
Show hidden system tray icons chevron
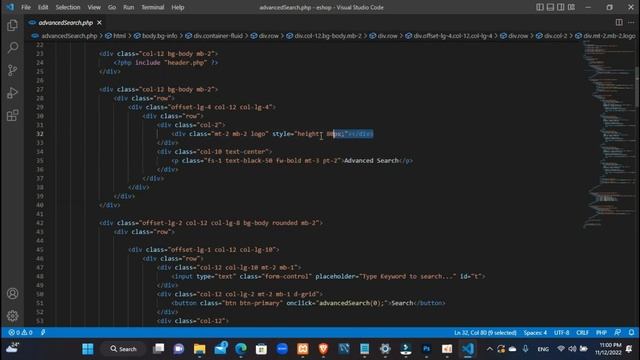click(x=489, y=349)
